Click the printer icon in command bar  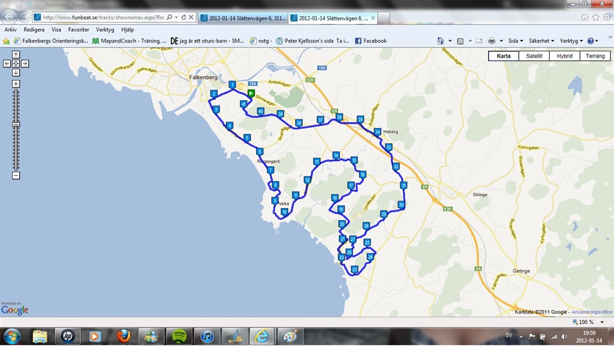(492, 41)
